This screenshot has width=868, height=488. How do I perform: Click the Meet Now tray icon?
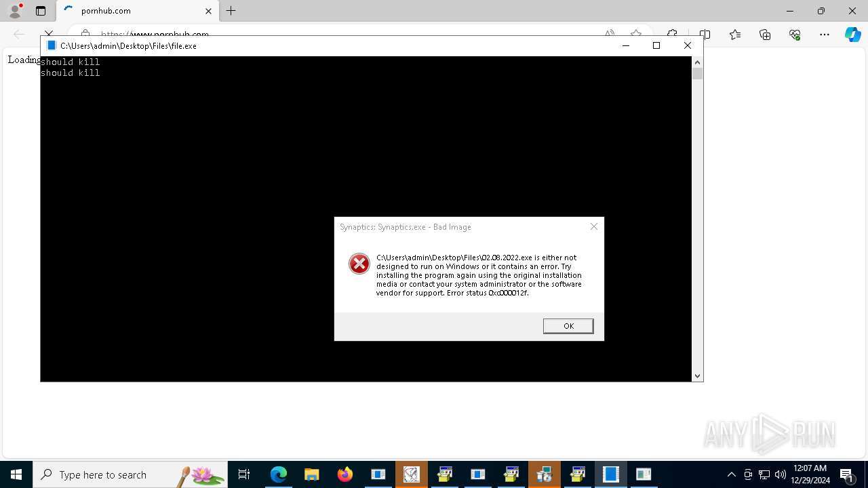tap(748, 474)
